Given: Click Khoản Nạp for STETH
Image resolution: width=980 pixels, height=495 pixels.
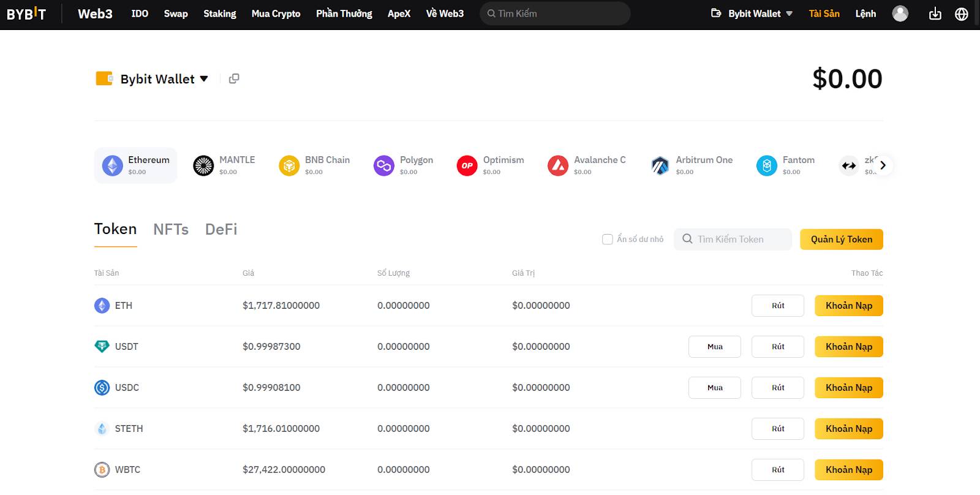Looking at the screenshot, I should 849,429.
